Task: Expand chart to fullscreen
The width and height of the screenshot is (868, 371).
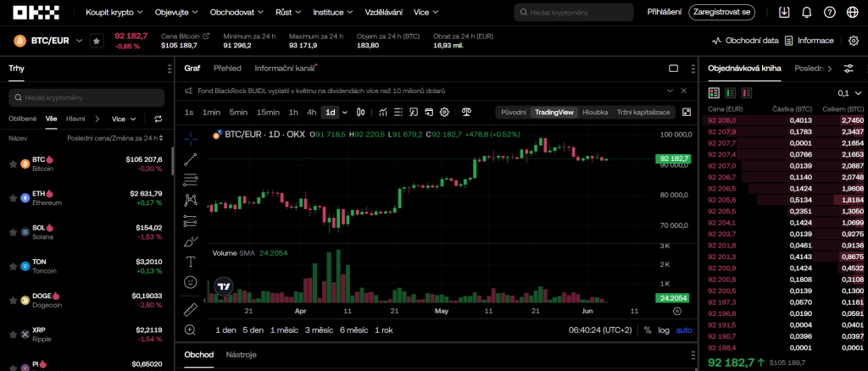Action: 687,113
